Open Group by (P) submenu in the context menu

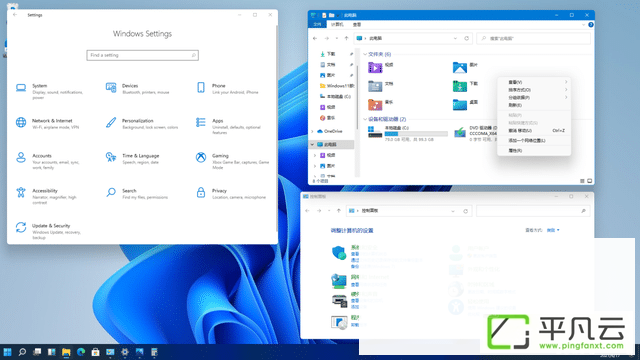click(533, 98)
